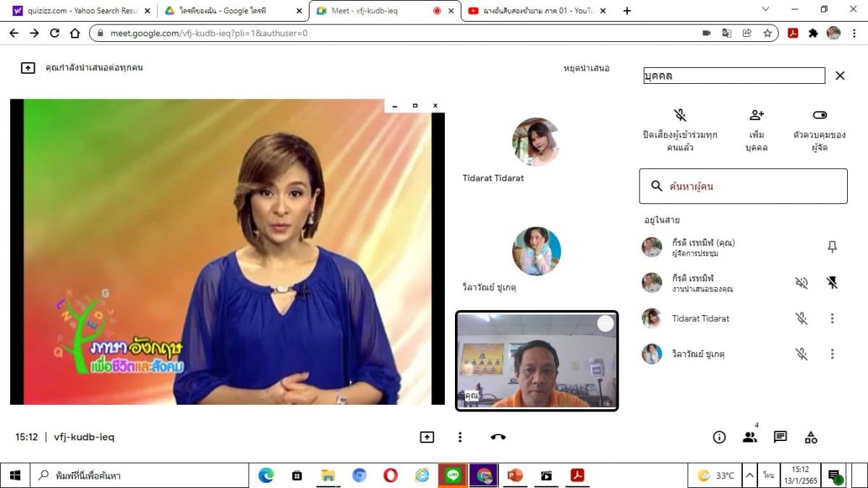The width and height of the screenshot is (868, 488).
Task: Click mute all participants microphone icon
Action: click(680, 116)
